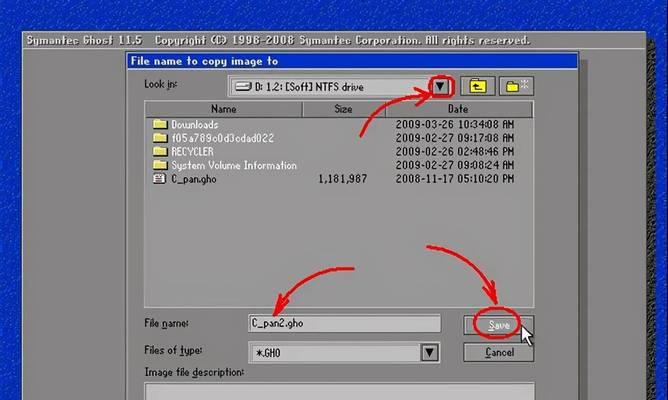
Task: Sort by the Date column header
Action: 458,109
